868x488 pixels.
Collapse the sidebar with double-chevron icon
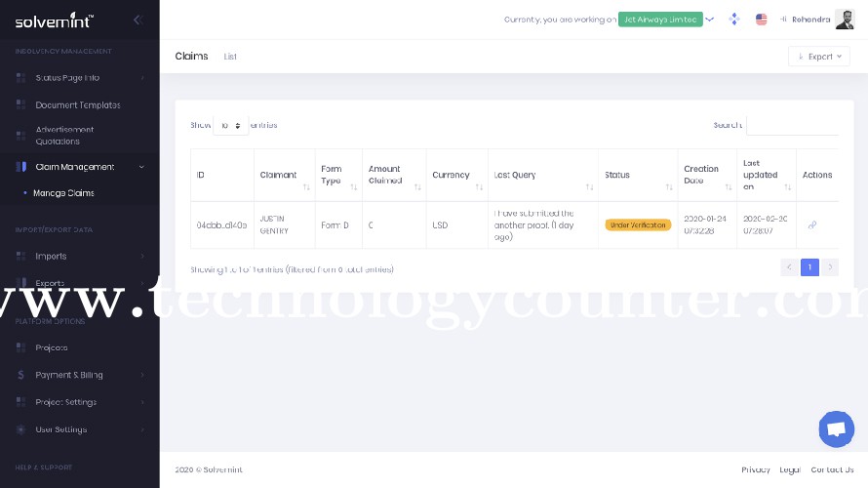(138, 20)
